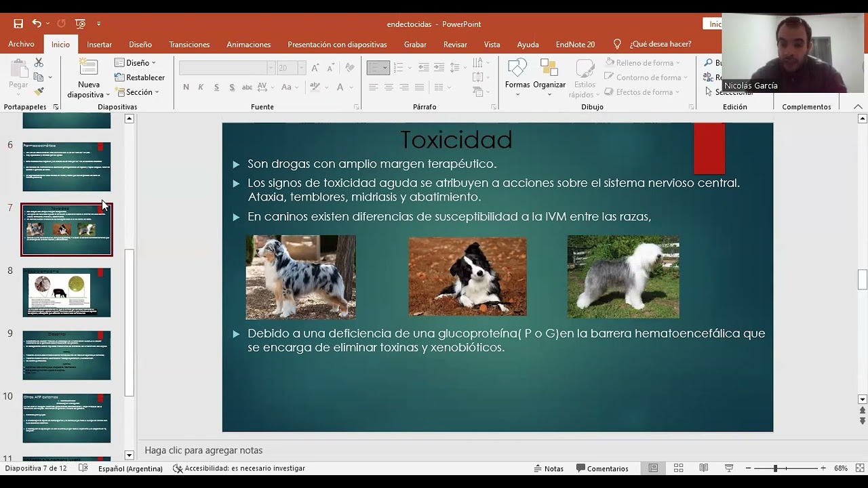Select slide 8 thumbnail
Viewport: 868px width, 488px height.
[x=66, y=292]
